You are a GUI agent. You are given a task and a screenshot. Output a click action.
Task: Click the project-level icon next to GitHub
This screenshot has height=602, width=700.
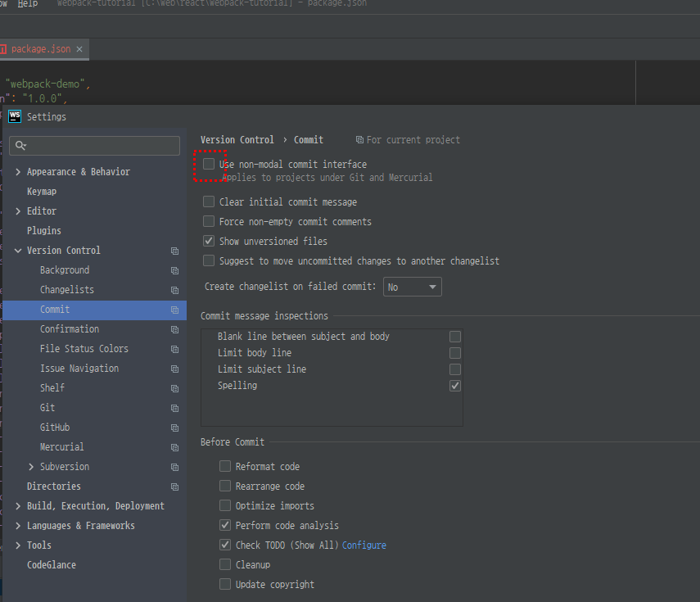(x=174, y=428)
